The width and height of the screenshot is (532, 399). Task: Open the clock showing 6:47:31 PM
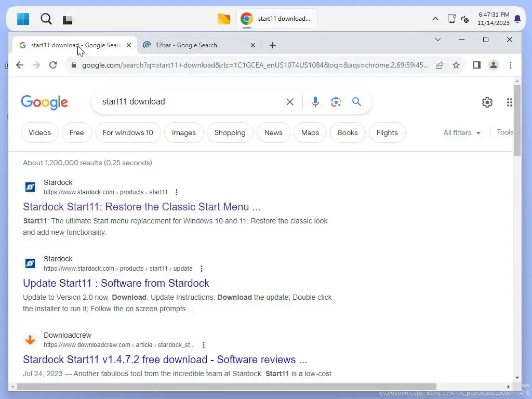494,19
